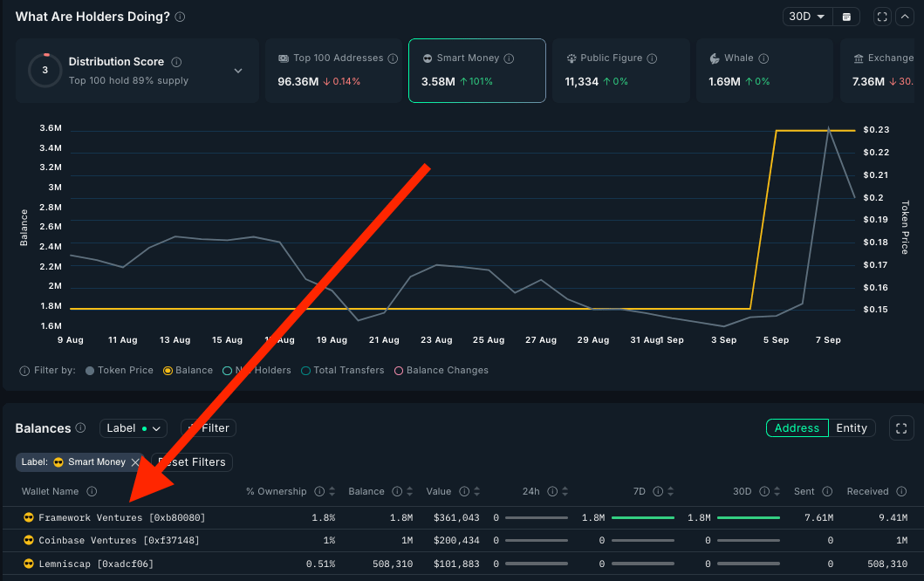Open the 30D time range dropdown
The image size is (924, 581).
(x=806, y=17)
